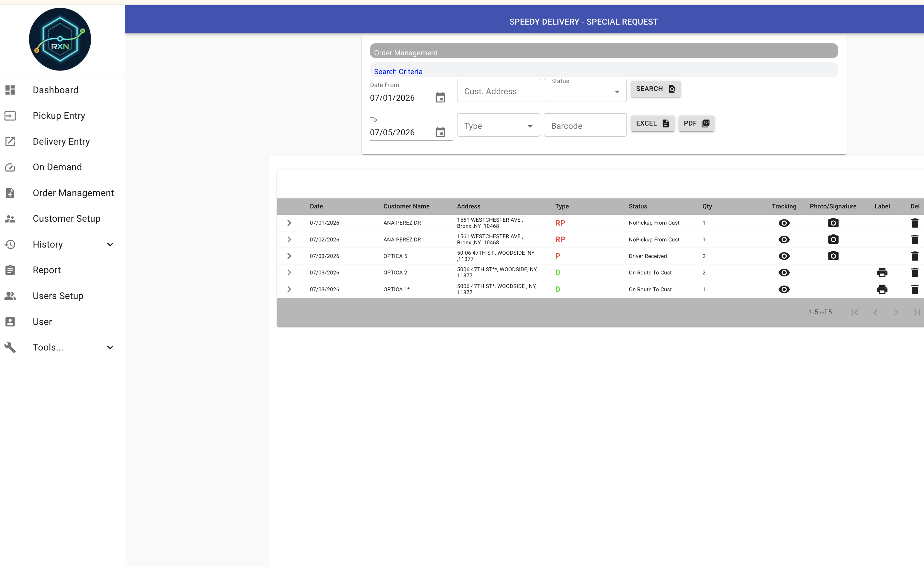Open Date From calendar picker
The width and height of the screenshot is (924, 567).
pos(440,97)
